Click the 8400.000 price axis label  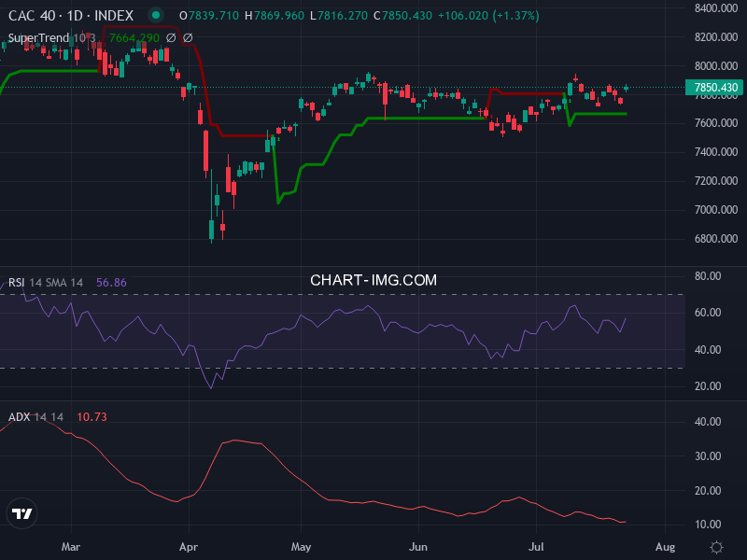[x=716, y=8]
